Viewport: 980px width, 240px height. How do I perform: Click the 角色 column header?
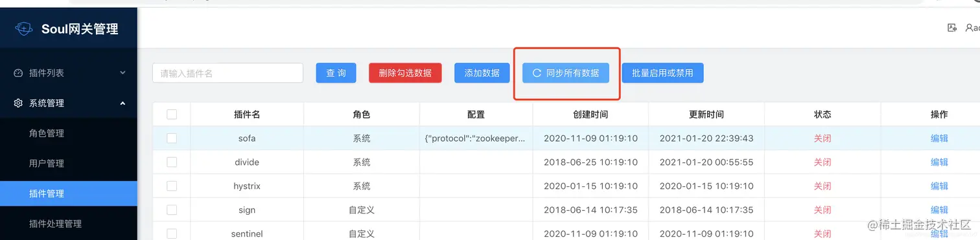click(x=362, y=115)
